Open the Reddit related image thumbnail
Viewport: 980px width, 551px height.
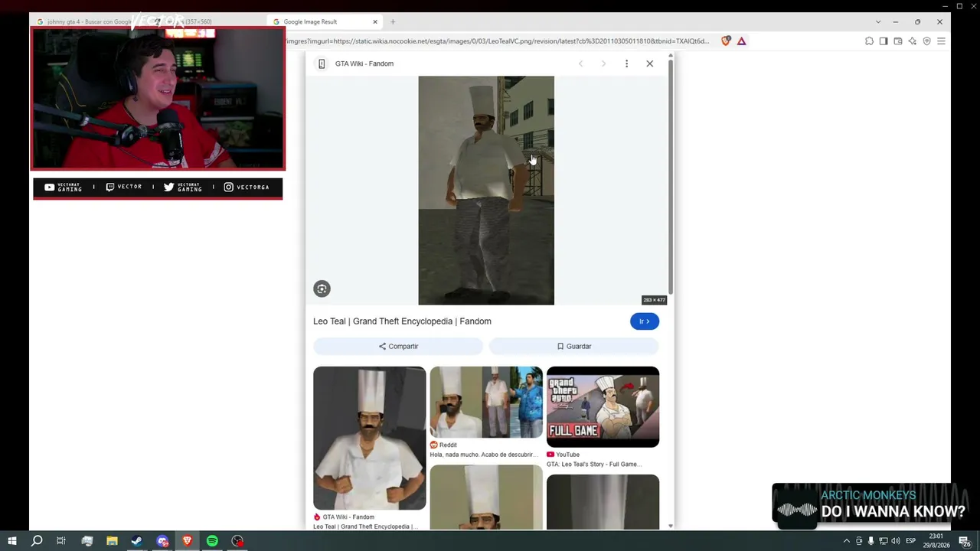[x=486, y=402]
